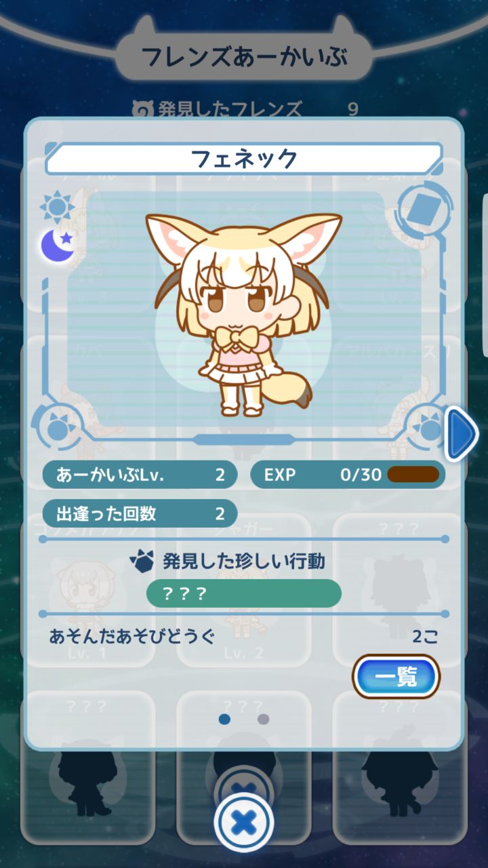The width and height of the screenshot is (488, 868).
Task: Go to next friend with blue arrow
Action: coord(461,433)
